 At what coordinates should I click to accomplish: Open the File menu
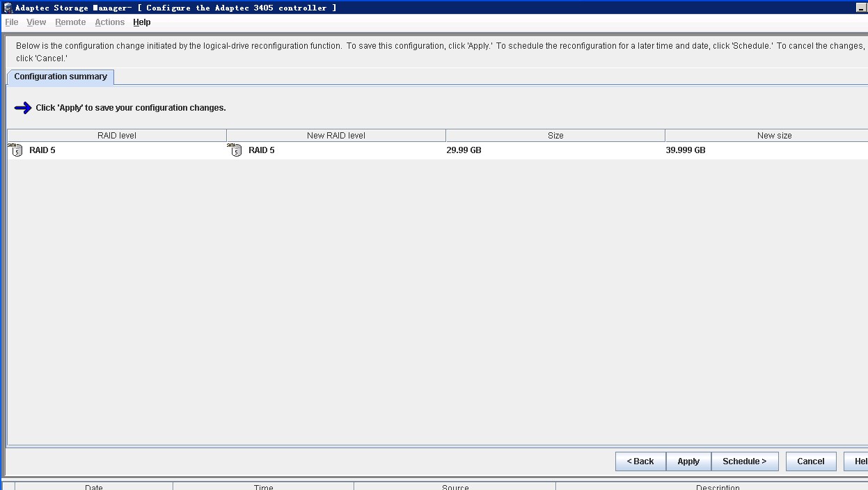point(12,22)
